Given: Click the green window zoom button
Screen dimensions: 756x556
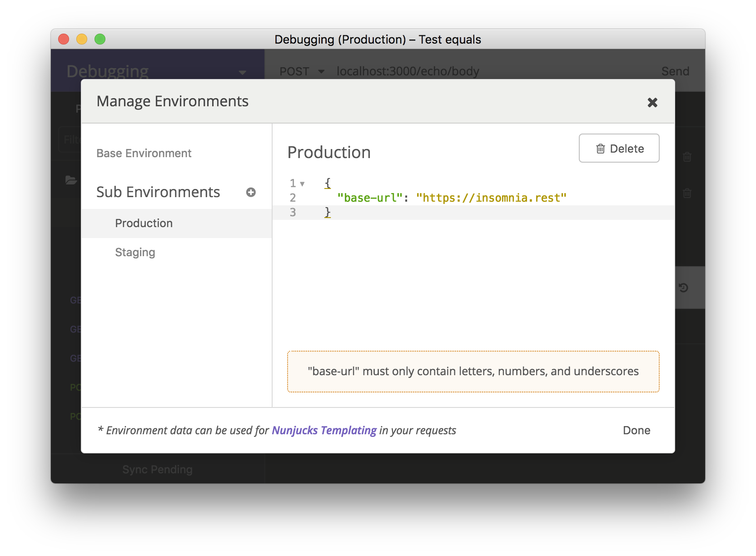Looking at the screenshot, I should point(100,40).
